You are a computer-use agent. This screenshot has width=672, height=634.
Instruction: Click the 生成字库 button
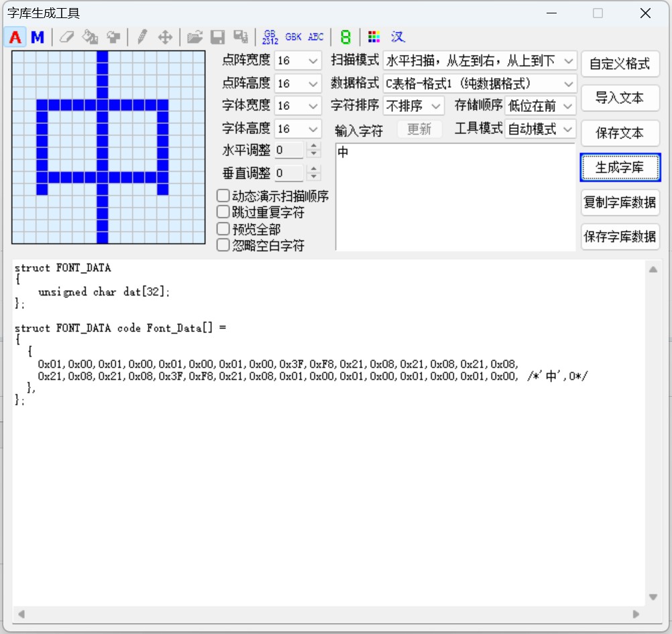coord(620,168)
